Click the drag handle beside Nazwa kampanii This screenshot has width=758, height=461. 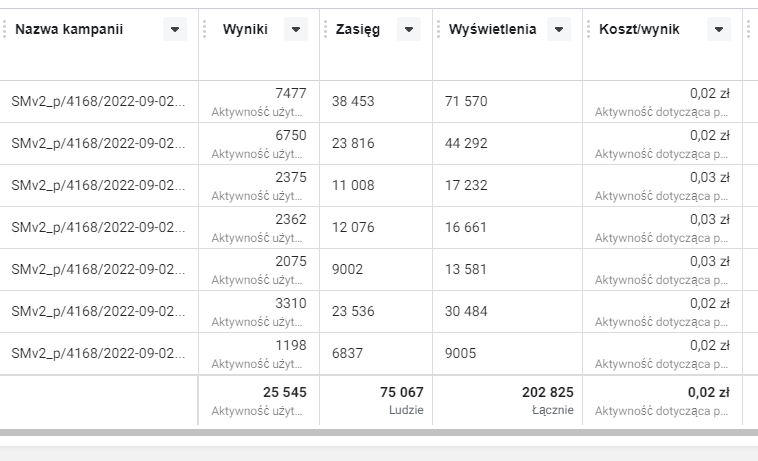[x=4, y=30]
